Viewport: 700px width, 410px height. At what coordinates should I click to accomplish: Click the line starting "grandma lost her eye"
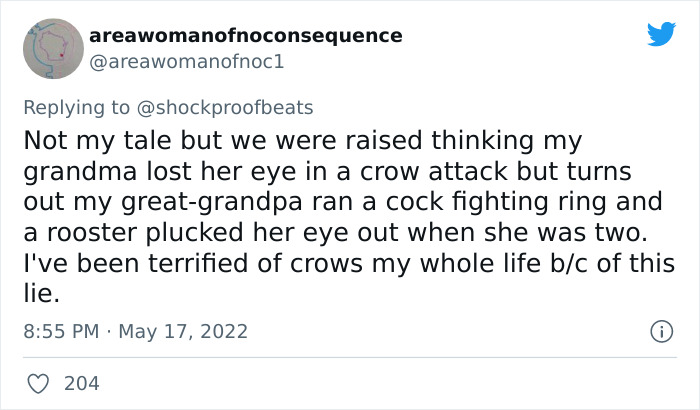[327, 170]
